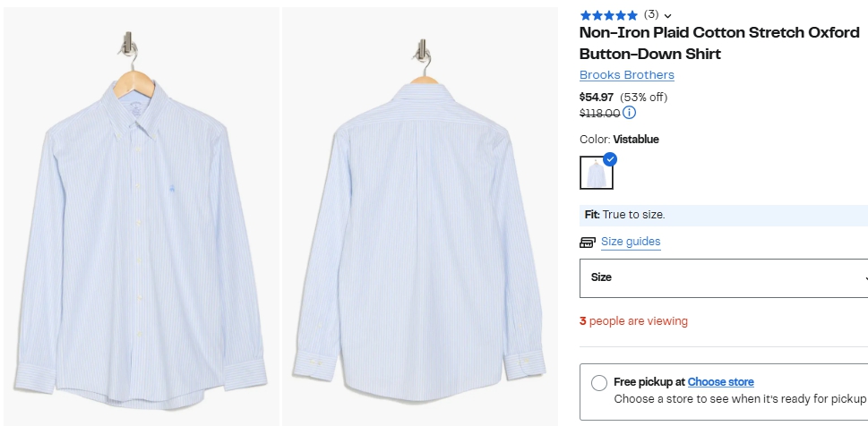Image resolution: width=868 pixels, height=426 pixels.
Task: Click the five-star rating icons
Action: tap(608, 15)
